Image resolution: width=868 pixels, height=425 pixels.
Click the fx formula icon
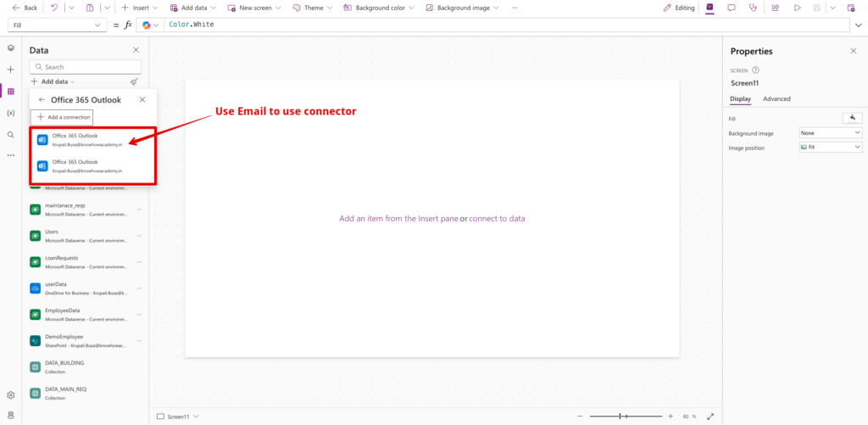128,25
